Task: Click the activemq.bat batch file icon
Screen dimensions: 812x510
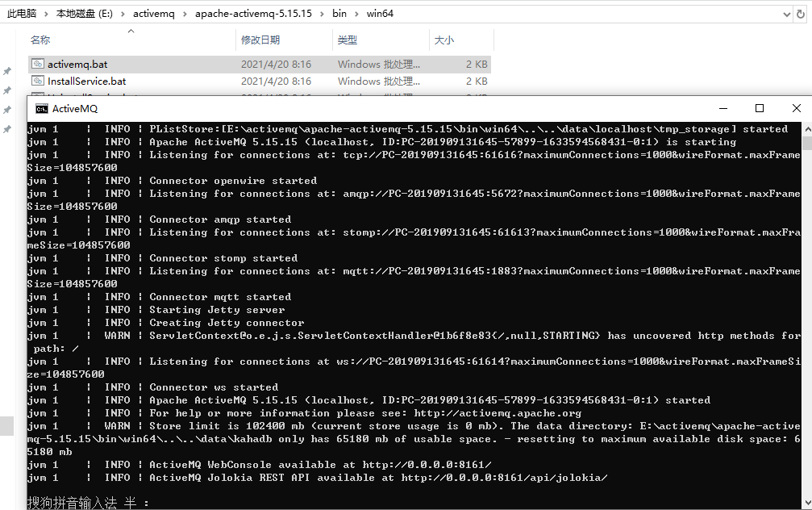Action: coord(37,64)
